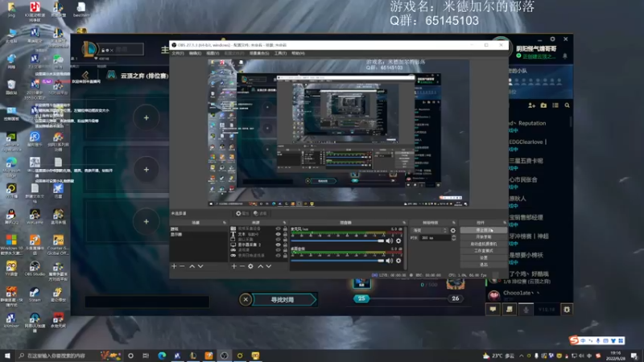644x362 pixels.
Task: Click 工作室模式 button
Action: point(484,251)
